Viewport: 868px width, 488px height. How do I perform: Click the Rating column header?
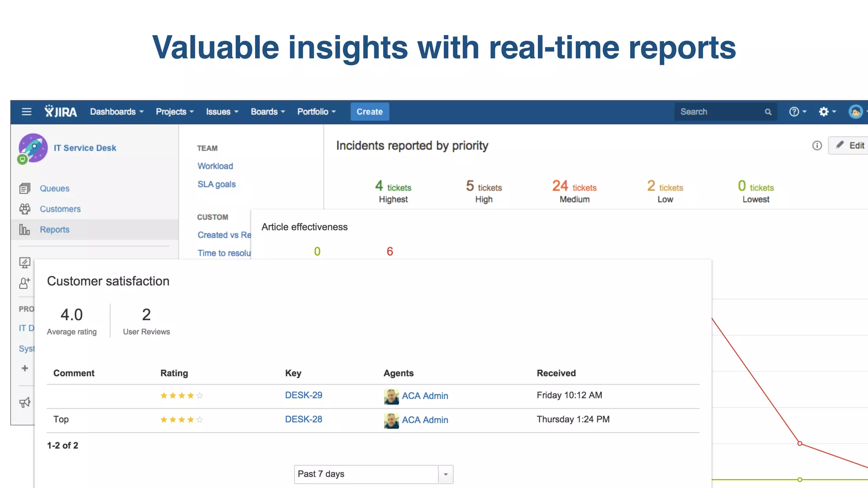click(174, 373)
